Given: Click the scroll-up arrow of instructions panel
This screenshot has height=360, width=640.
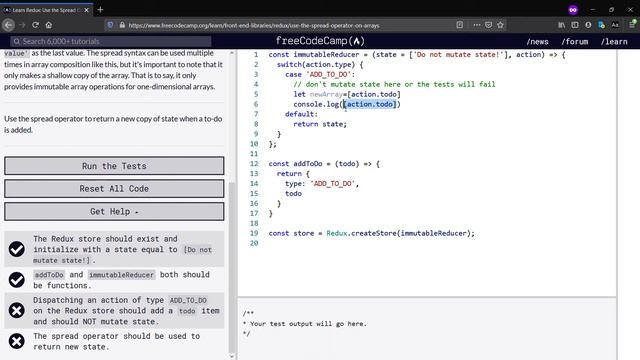Looking at the screenshot, I should [232, 53].
